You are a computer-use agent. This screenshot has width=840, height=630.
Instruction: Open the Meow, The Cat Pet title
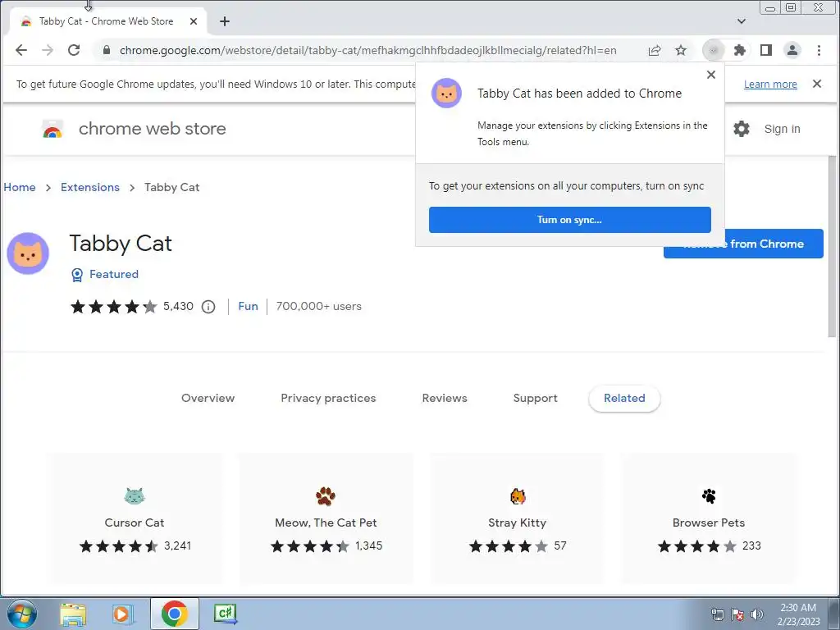pyautogui.click(x=326, y=523)
